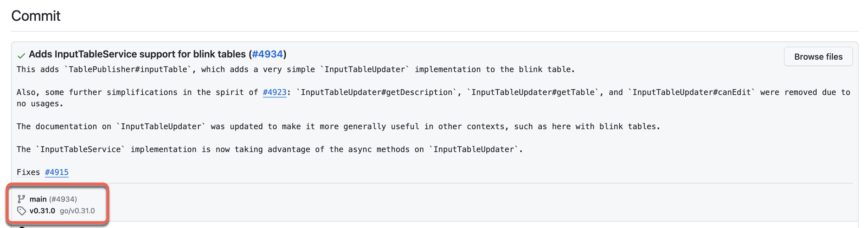Go to the main branch link
868x228 pixels.
pos(38,199)
